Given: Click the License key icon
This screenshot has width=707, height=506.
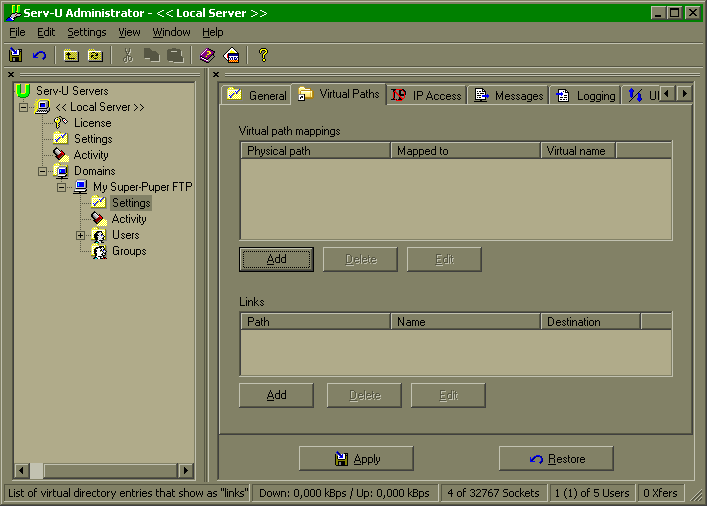Looking at the screenshot, I should tap(61, 123).
